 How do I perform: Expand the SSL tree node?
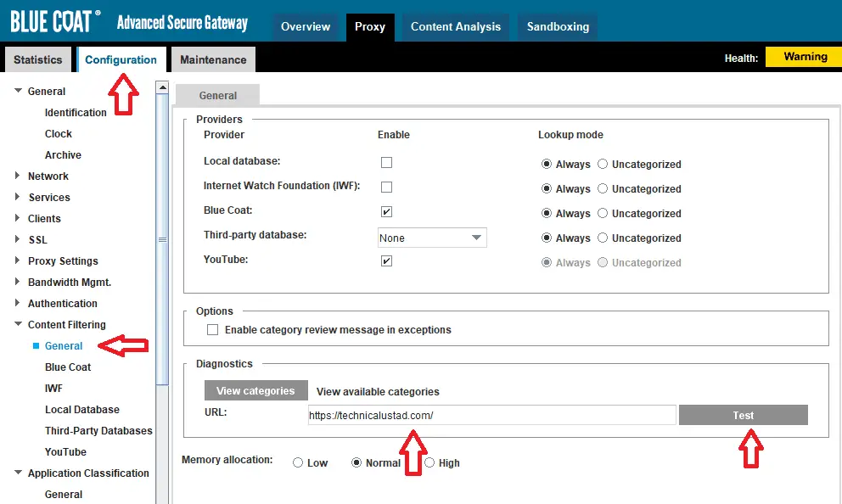(17, 239)
